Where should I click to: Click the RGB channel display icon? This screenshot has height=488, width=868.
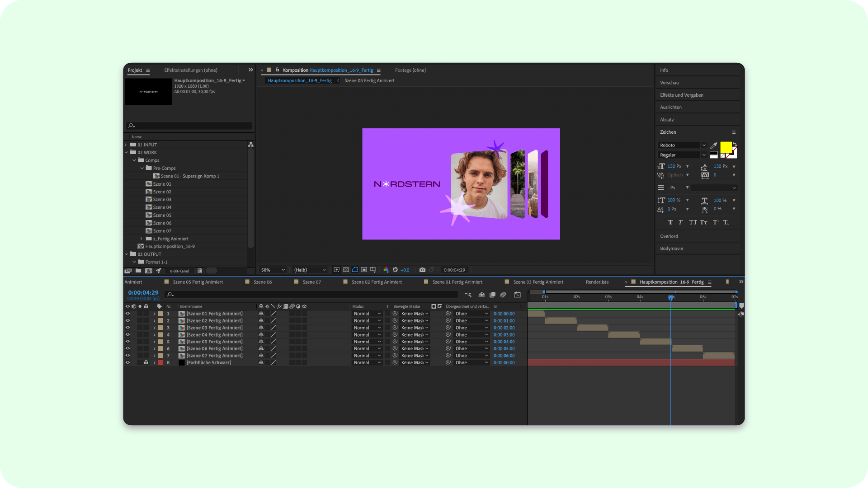386,270
